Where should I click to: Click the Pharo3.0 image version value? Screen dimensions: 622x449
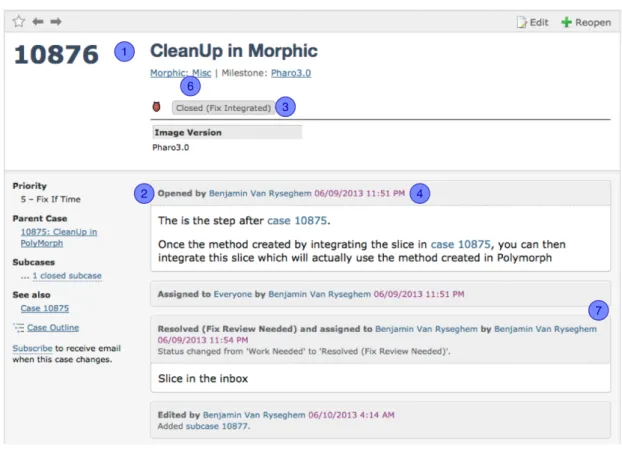tap(171, 148)
